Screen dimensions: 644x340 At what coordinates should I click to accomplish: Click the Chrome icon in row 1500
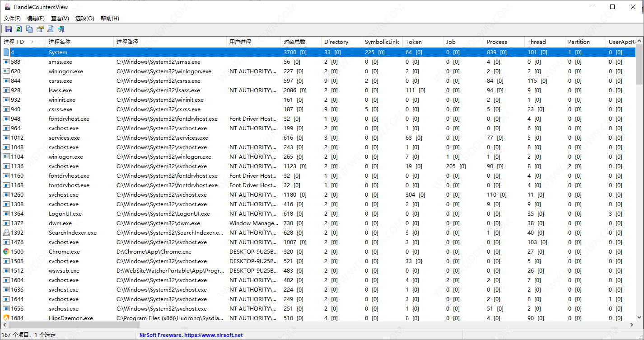pyautogui.click(x=6, y=252)
